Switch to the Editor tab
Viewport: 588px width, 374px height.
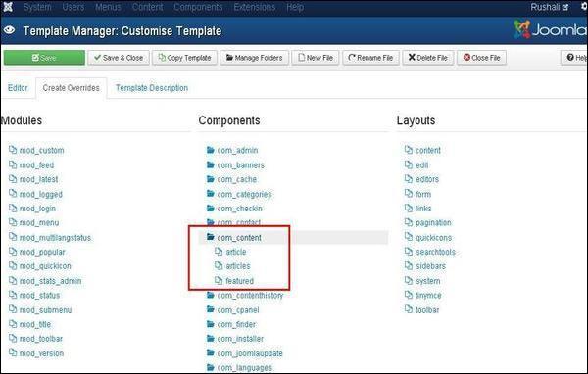coord(18,88)
